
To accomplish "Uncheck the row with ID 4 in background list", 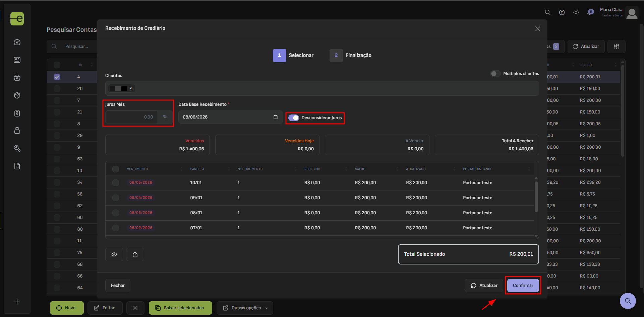I will point(57,77).
